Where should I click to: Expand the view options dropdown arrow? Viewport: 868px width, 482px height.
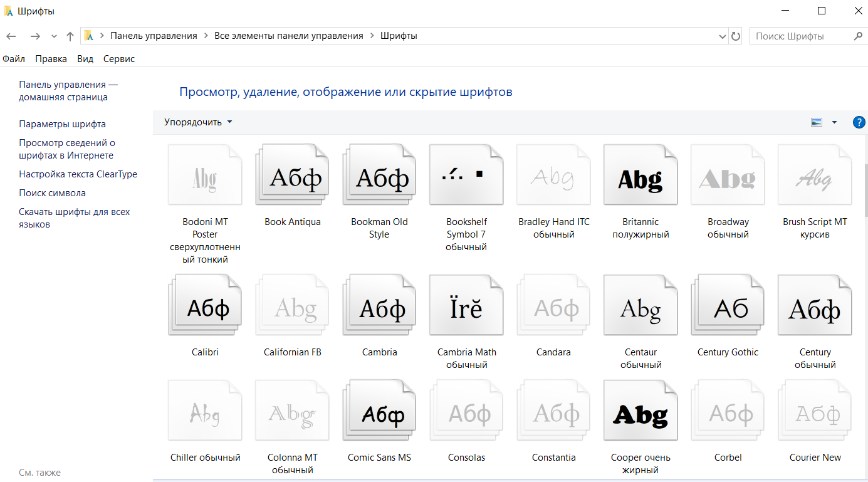tap(834, 122)
